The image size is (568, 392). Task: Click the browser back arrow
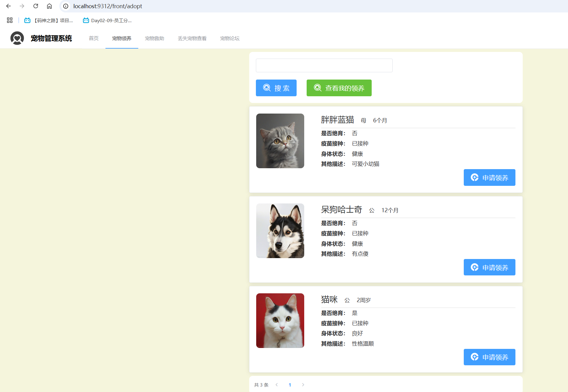coord(9,6)
